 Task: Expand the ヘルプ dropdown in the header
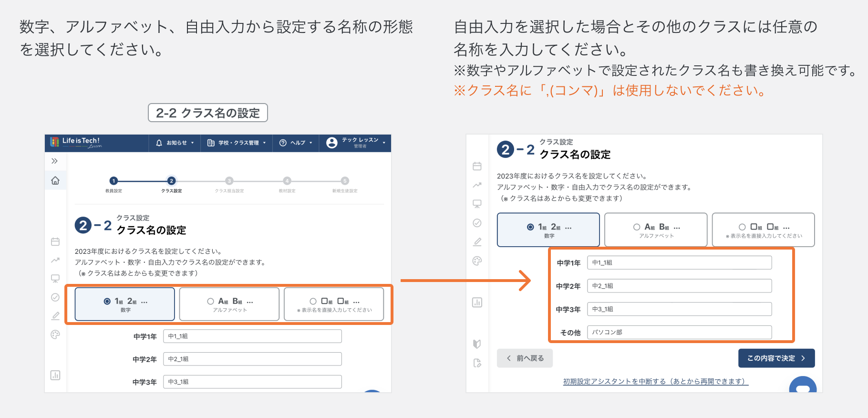pos(296,143)
